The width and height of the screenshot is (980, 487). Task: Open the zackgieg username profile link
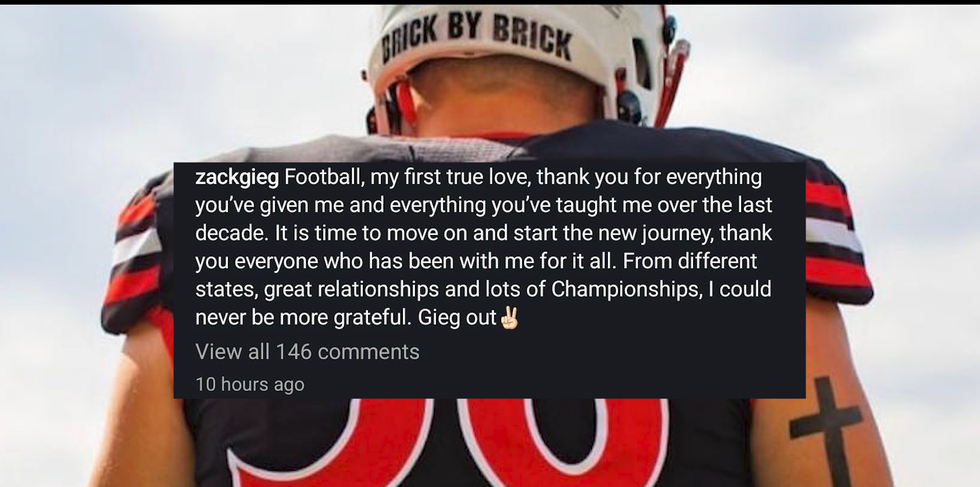click(x=237, y=177)
